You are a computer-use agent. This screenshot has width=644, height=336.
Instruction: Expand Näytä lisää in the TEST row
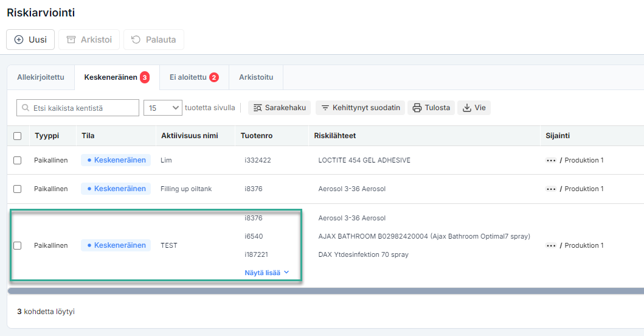pyautogui.click(x=267, y=273)
